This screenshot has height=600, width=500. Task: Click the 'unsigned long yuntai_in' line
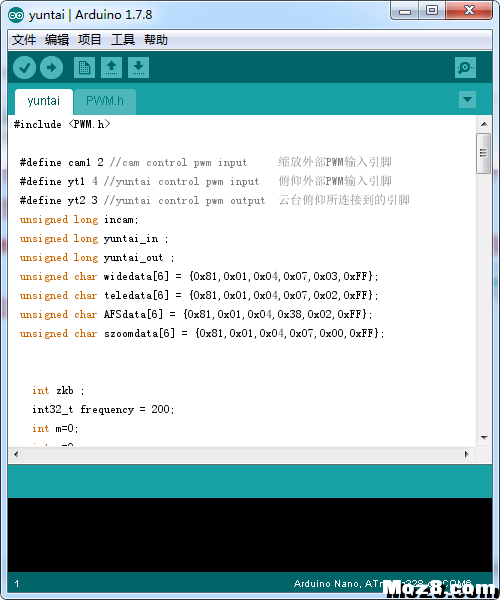click(94, 239)
